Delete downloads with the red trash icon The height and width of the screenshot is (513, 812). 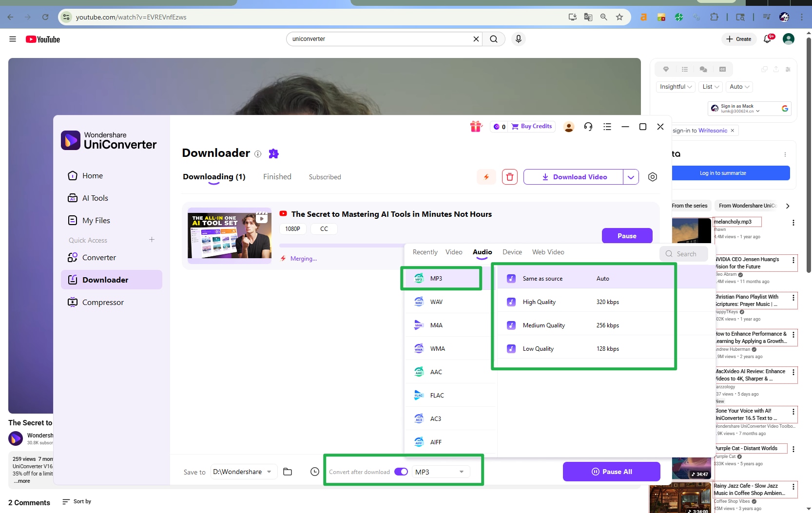[510, 177]
